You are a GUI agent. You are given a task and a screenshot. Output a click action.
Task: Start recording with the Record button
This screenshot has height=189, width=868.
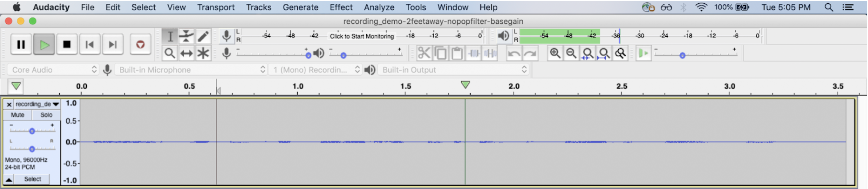click(x=140, y=44)
